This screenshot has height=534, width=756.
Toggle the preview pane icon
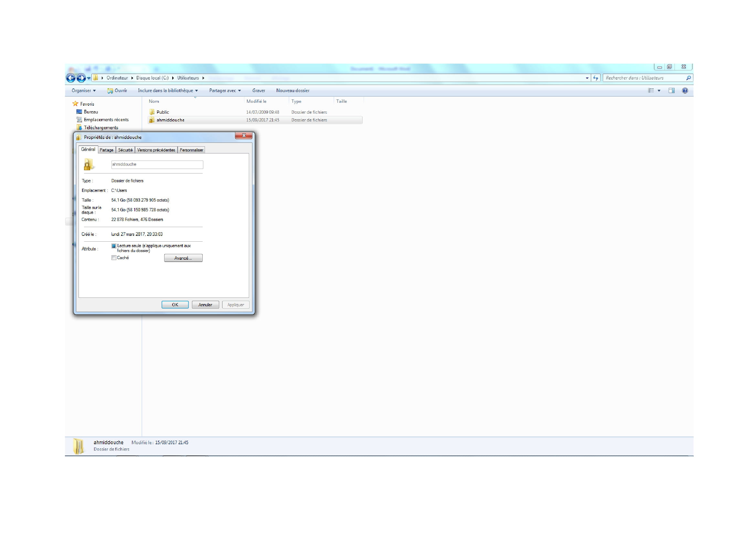(x=671, y=90)
